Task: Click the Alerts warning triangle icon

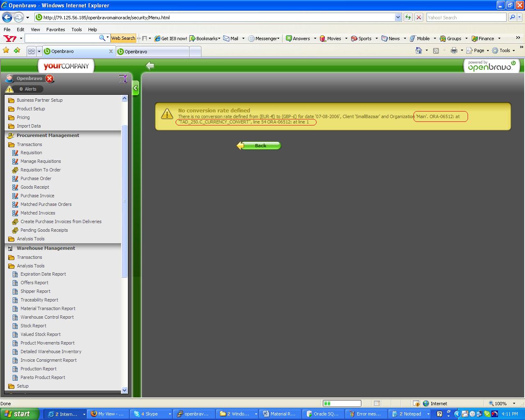Action: pyautogui.click(x=9, y=89)
